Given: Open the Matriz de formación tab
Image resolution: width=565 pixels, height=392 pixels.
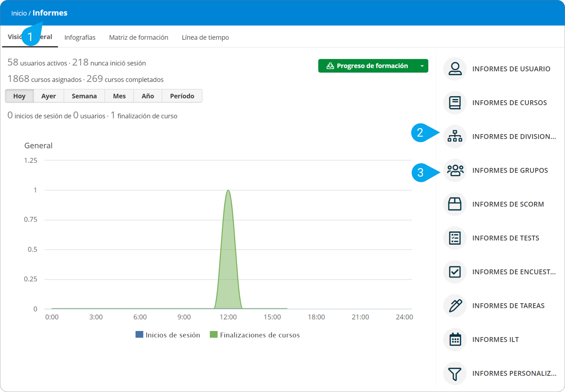Looking at the screenshot, I should [139, 37].
